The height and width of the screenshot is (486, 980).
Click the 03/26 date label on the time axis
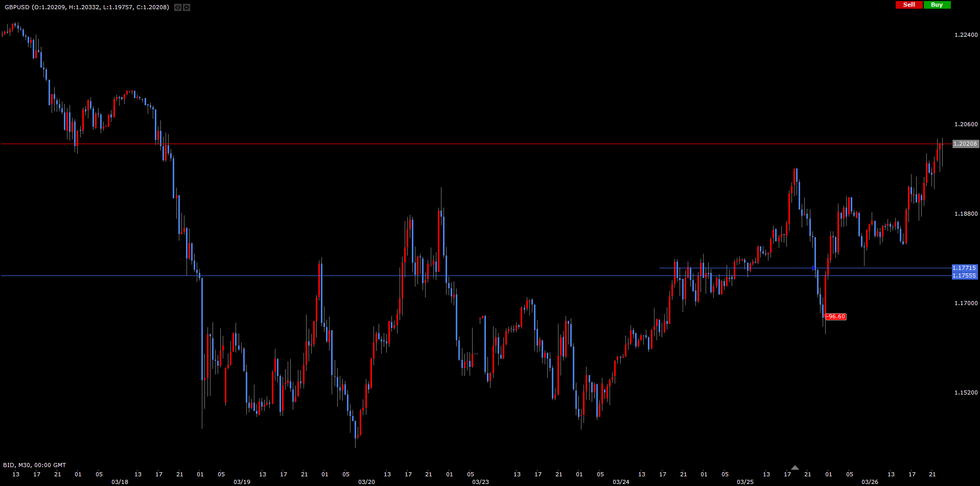coord(870,482)
